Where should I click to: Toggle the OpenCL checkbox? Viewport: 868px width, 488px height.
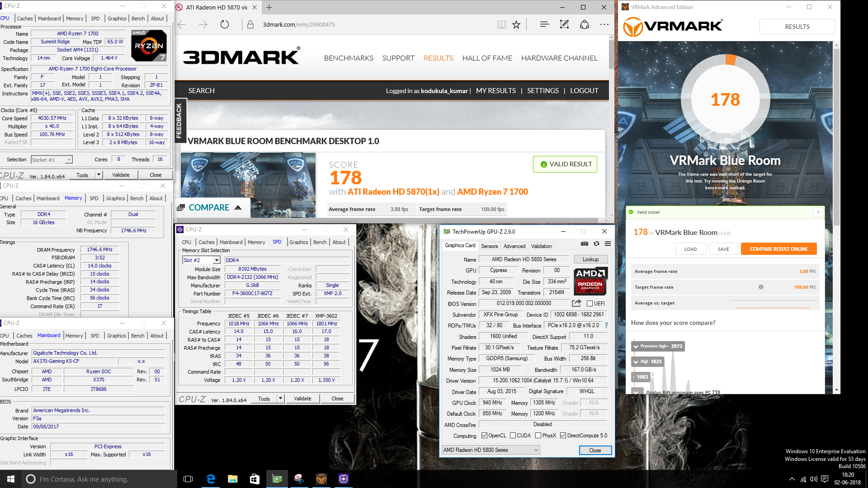click(484, 436)
